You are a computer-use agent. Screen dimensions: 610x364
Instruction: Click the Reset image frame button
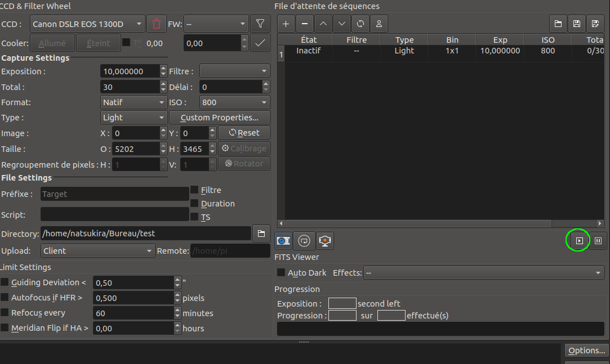[x=244, y=133]
